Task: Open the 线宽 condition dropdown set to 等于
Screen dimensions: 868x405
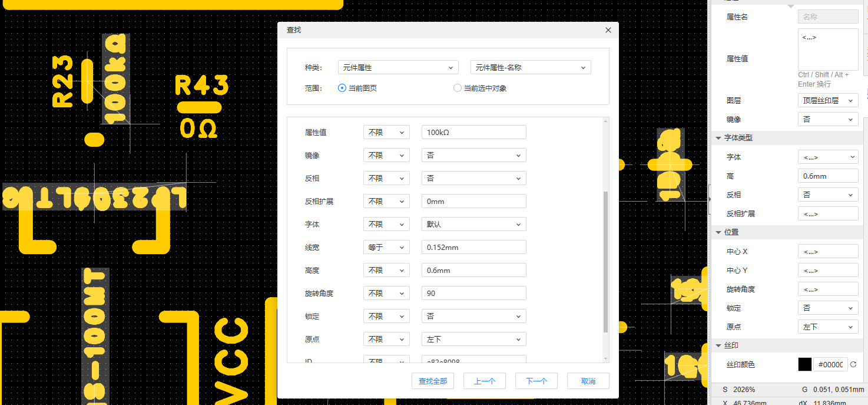Action: [386, 248]
